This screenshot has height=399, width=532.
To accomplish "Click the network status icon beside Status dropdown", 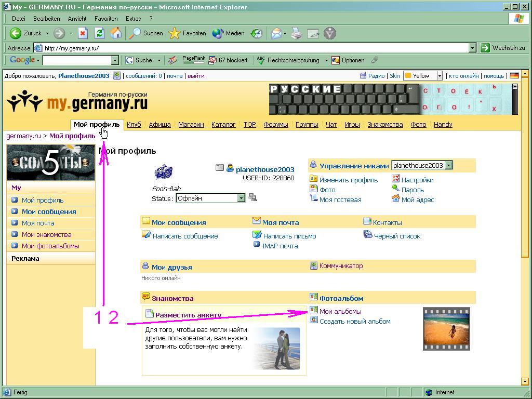I will (x=252, y=197).
